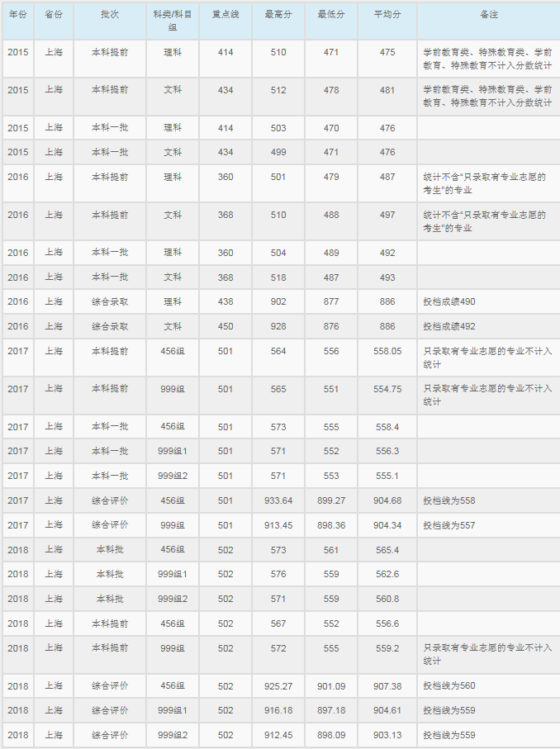Click lowest score 561 in 2018 本科批
Viewport: 560px width, 749px height.
331,550
